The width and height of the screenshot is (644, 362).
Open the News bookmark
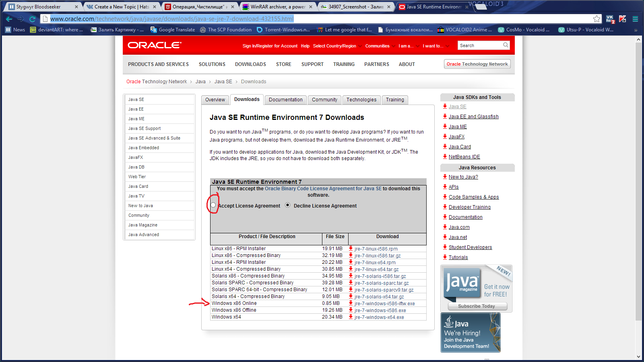click(15, 30)
